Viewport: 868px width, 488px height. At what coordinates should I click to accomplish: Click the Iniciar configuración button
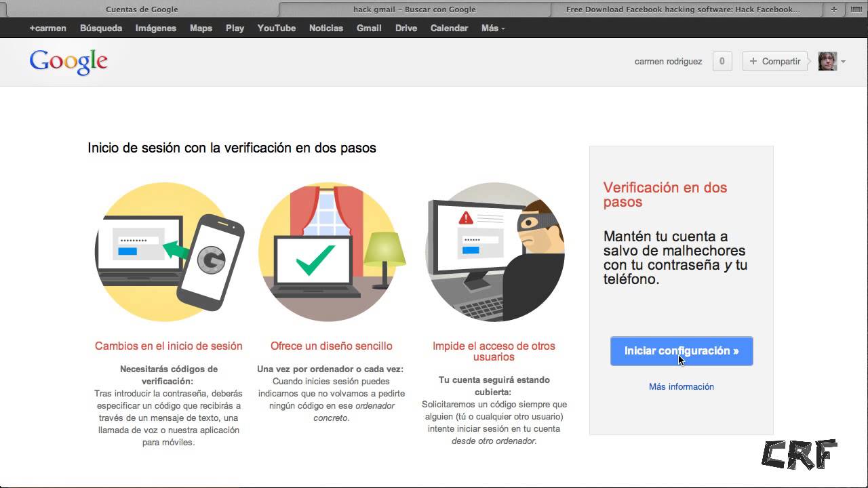(x=682, y=351)
